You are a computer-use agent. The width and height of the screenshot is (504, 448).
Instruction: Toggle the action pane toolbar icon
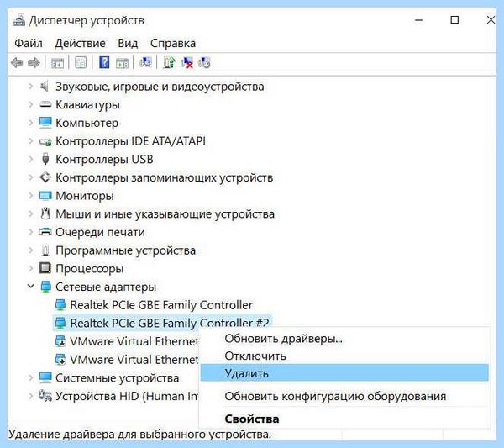pyautogui.click(x=122, y=62)
